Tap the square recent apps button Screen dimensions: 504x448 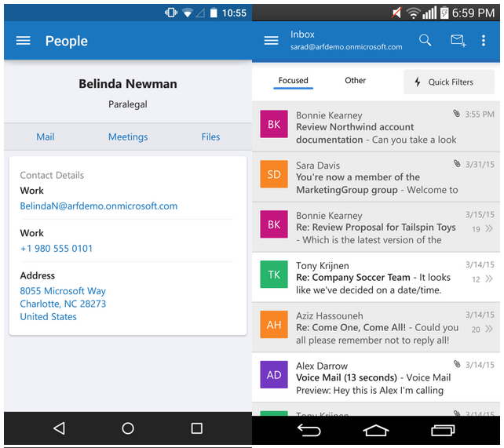196,428
